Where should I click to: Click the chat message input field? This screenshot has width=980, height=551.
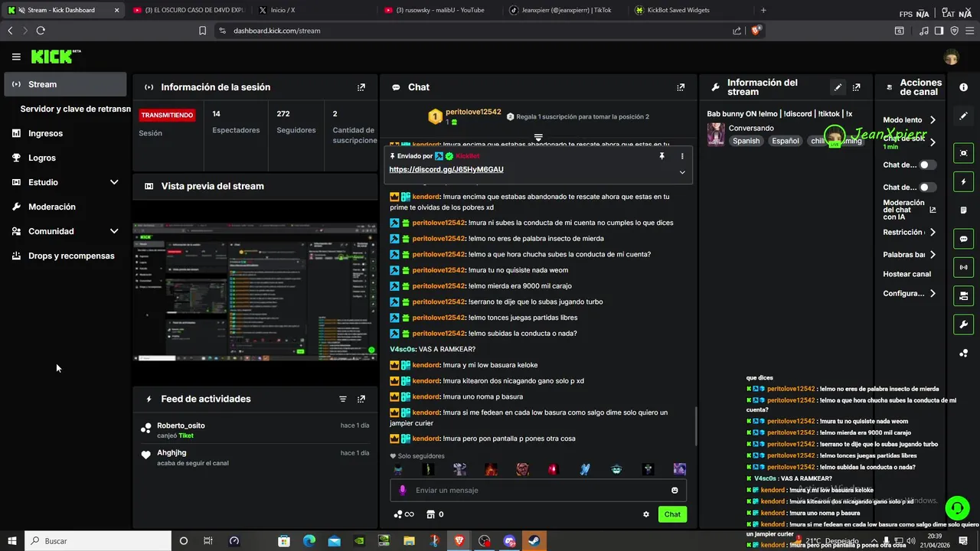538,491
